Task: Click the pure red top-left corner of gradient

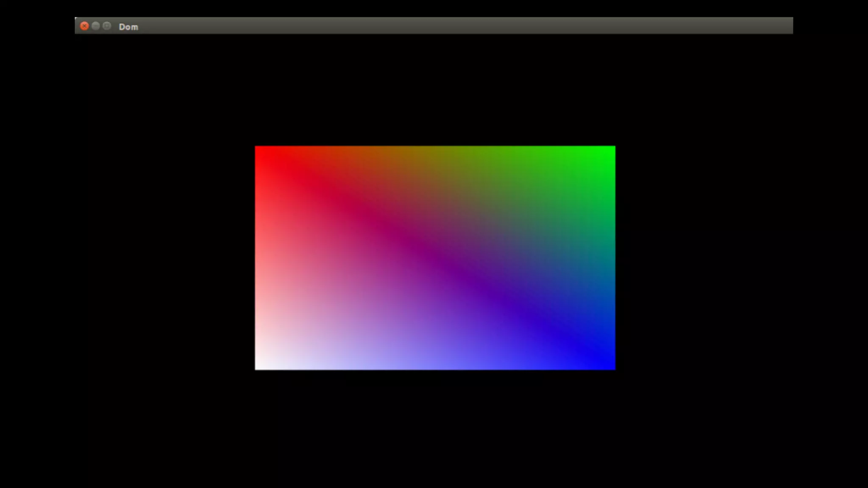Action: pyautogui.click(x=259, y=150)
